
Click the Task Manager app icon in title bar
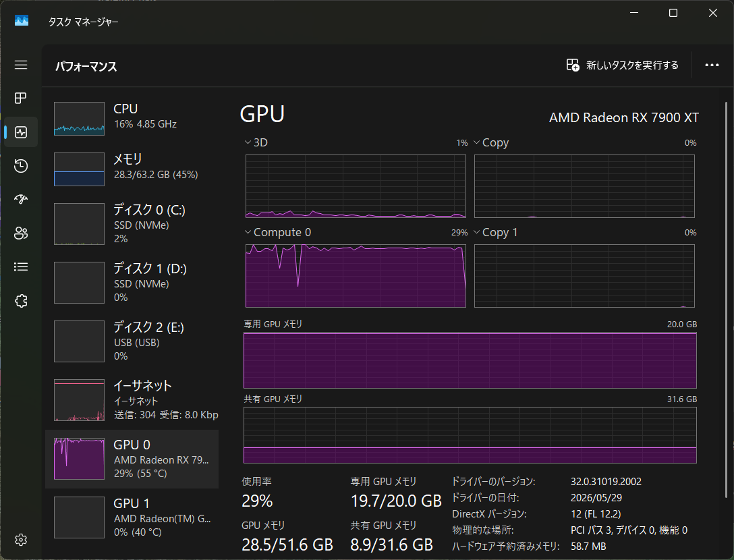pyautogui.click(x=21, y=21)
